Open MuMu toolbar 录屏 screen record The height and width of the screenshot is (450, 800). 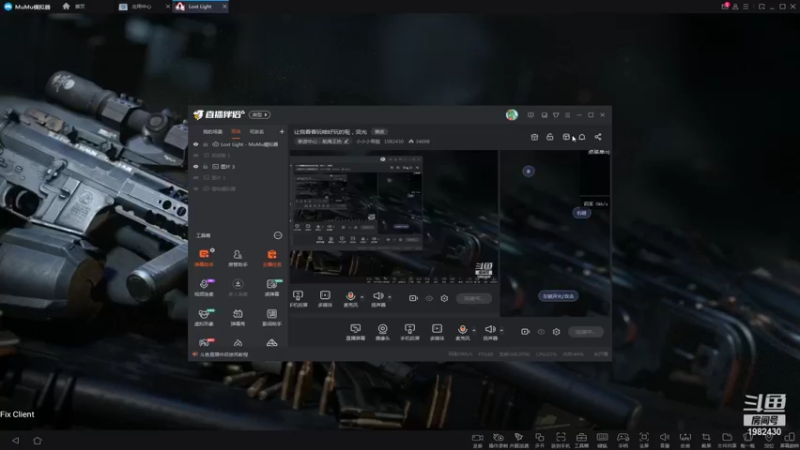[478, 440]
